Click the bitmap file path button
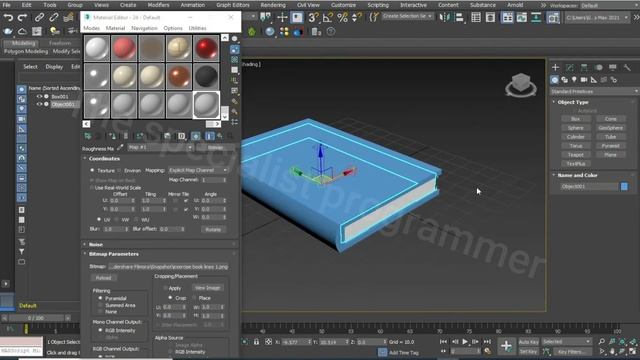 click(168, 267)
